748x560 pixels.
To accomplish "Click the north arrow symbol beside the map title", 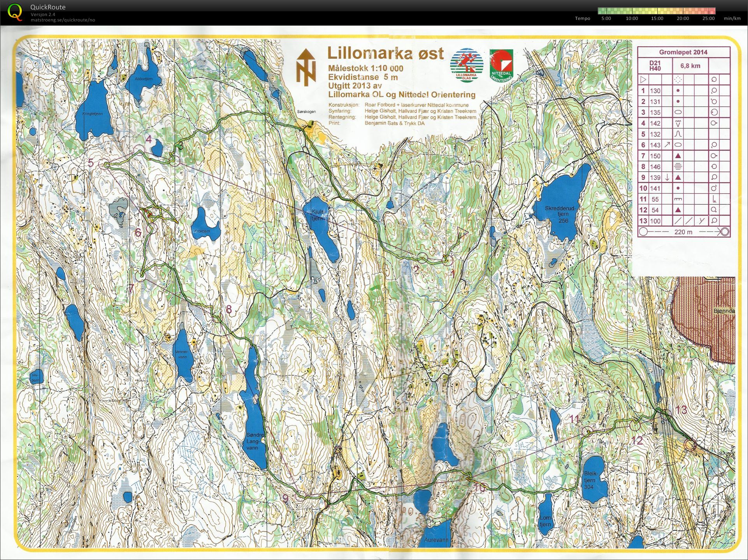I will [306, 67].
